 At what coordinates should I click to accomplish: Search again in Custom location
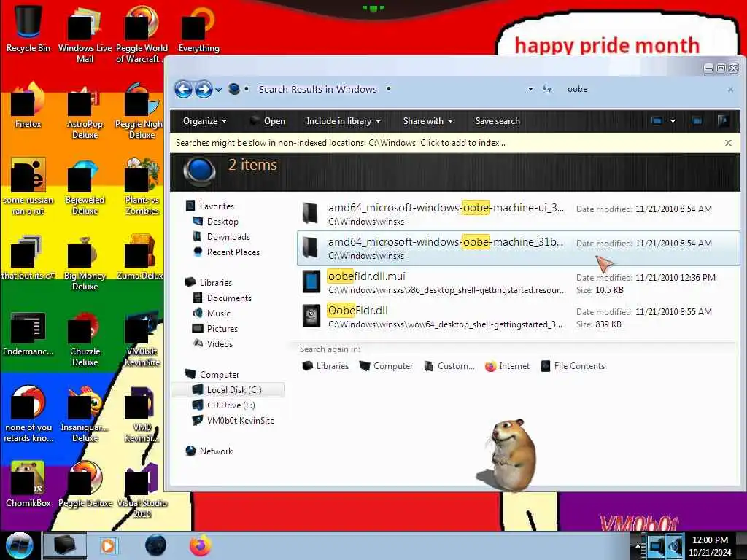pos(449,366)
